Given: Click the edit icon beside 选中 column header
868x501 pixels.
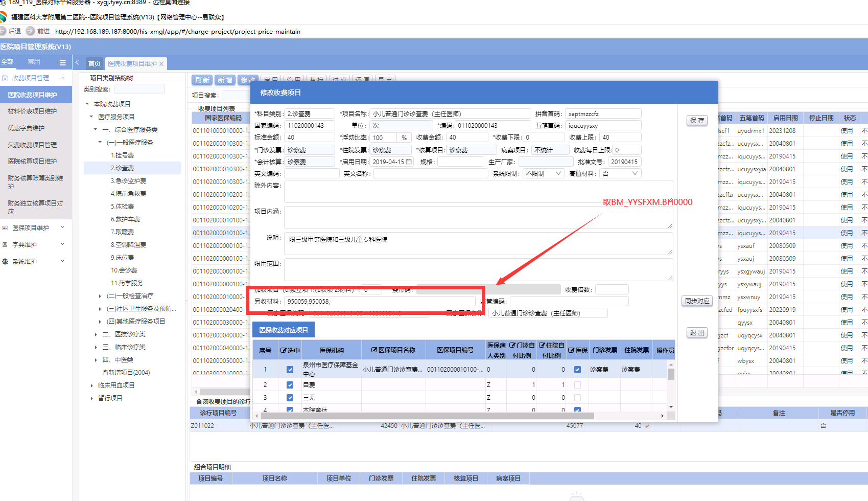Looking at the screenshot, I should (x=283, y=351).
